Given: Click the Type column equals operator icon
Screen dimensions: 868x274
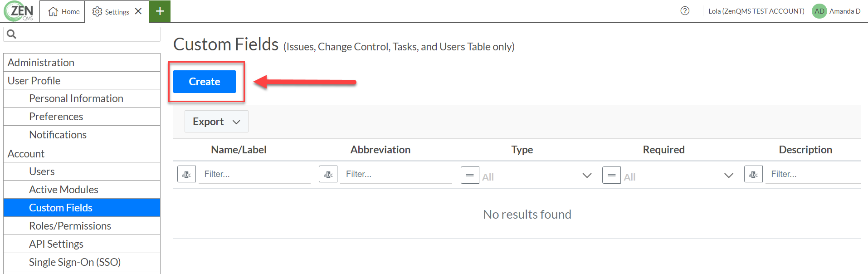Looking at the screenshot, I should point(470,175).
